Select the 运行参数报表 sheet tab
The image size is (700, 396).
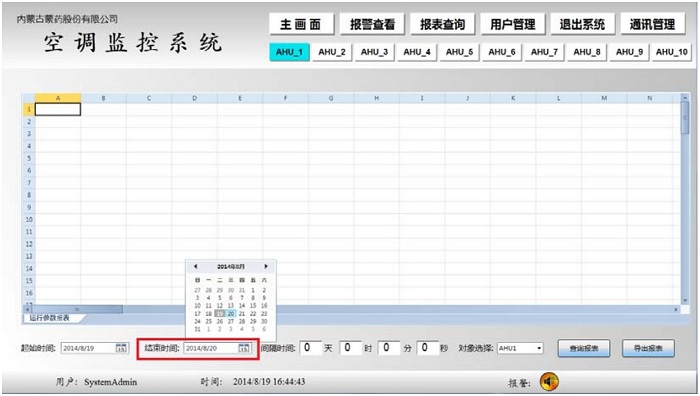tap(50, 318)
